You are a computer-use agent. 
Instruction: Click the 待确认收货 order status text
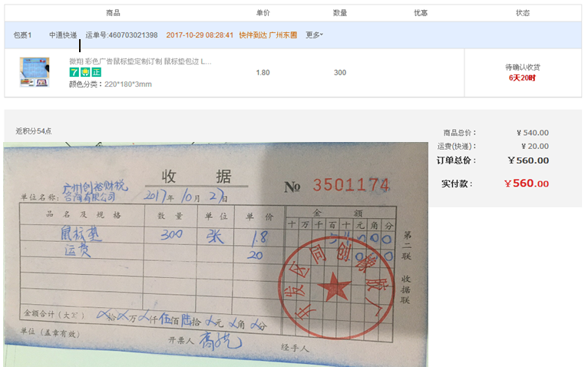523,67
